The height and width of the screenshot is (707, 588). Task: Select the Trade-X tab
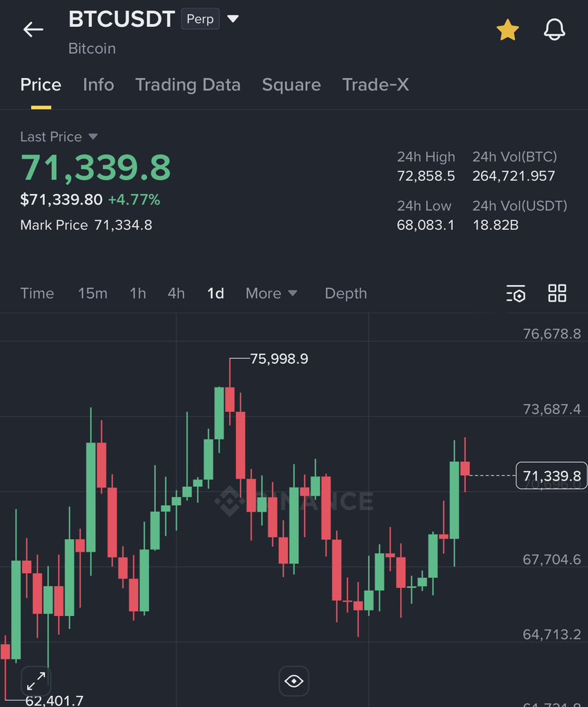pyautogui.click(x=375, y=85)
